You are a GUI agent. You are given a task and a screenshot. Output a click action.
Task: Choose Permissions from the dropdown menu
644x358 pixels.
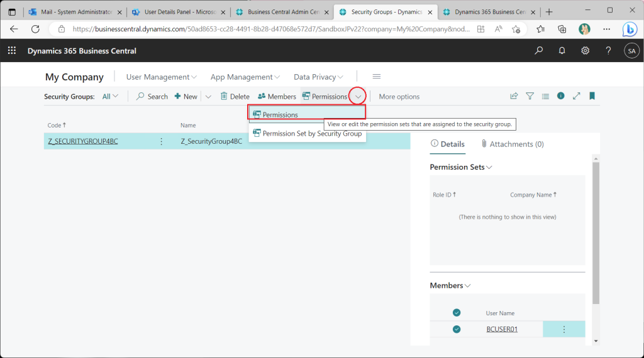click(307, 114)
